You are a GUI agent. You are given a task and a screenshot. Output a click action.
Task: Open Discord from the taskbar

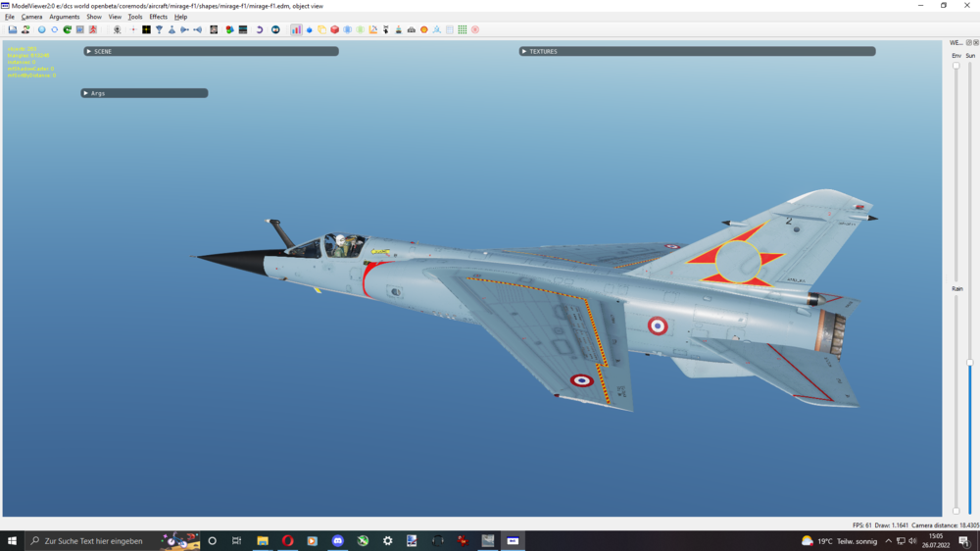337,541
